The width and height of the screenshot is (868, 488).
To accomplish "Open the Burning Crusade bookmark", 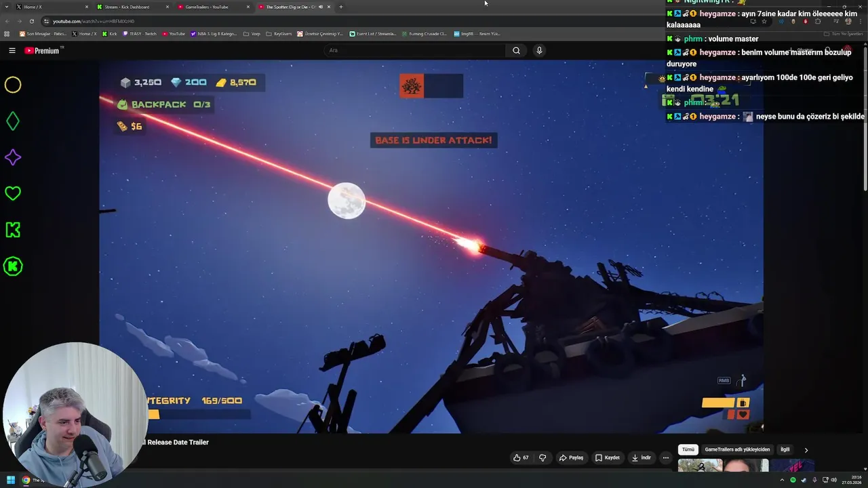I will pyautogui.click(x=425, y=33).
